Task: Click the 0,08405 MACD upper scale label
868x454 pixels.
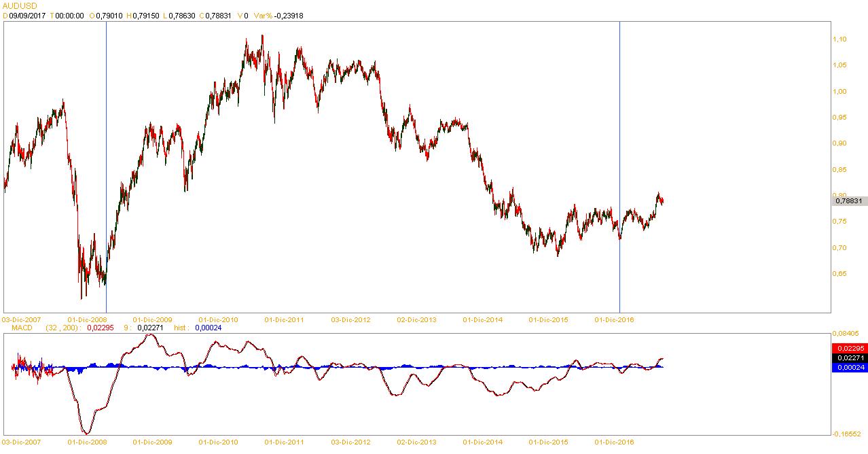Action: pyautogui.click(x=846, y=334)
